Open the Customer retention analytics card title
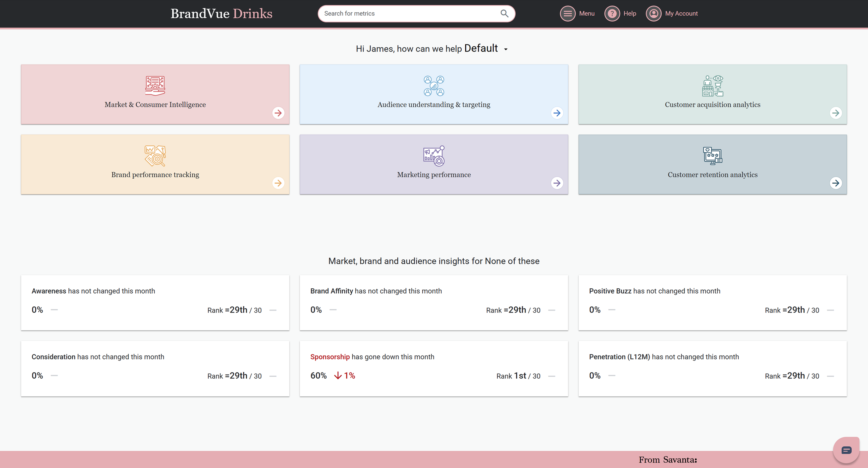The image size is (868, 468). [x=713, y=175]
